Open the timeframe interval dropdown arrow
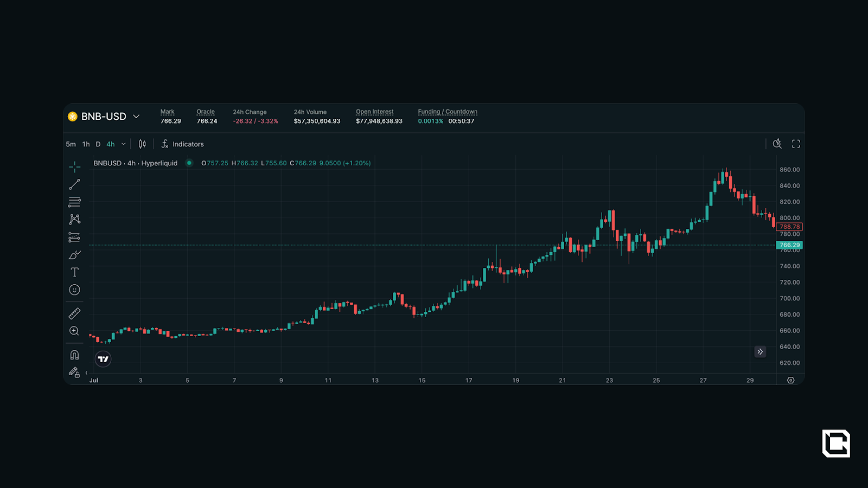 tap(124, 144)
